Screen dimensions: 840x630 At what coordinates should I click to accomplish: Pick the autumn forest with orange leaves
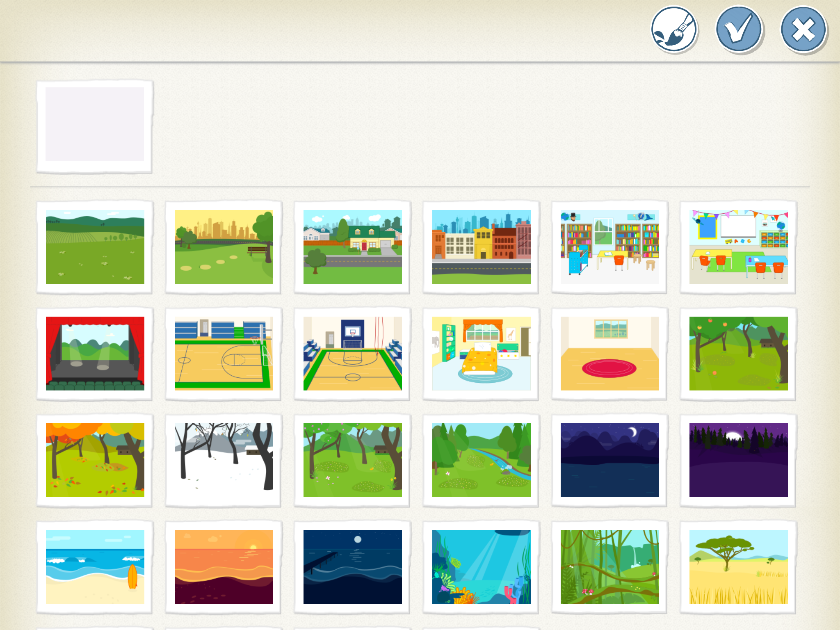pyautogui.click(x=95, y=460)
